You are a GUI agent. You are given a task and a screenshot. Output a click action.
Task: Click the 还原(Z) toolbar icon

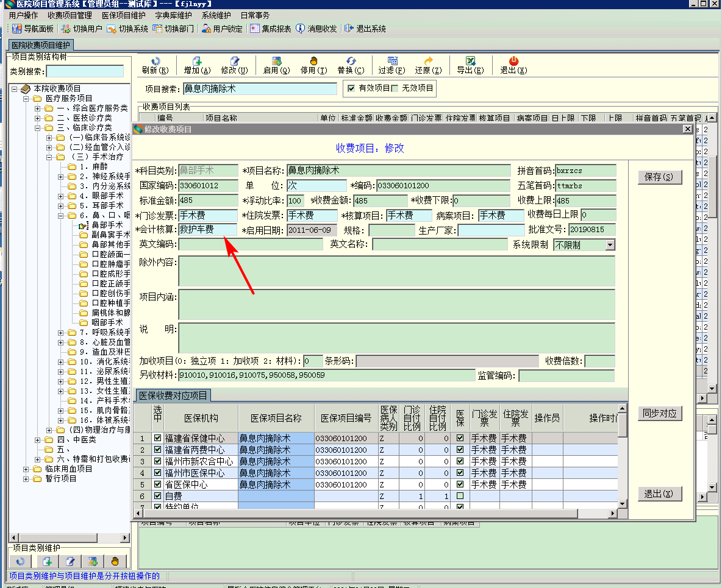(x=428, y=61)
